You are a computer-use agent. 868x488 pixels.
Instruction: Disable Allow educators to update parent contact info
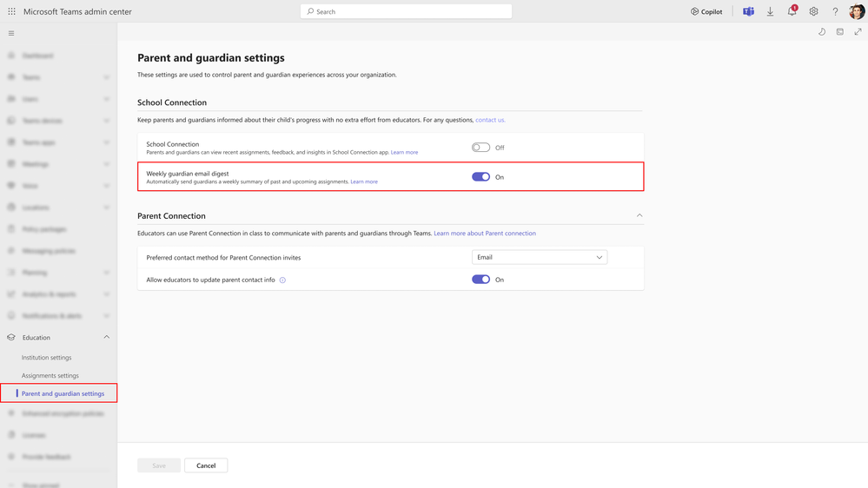click(x=480, y=280)
